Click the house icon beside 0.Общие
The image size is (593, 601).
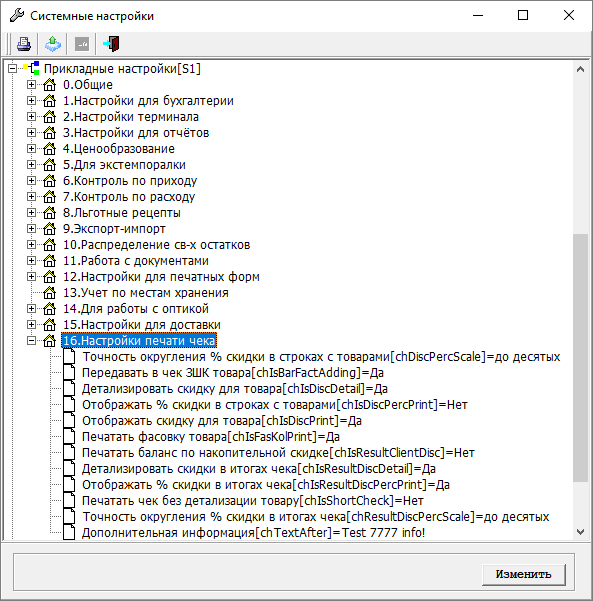(x=49, y=85)
